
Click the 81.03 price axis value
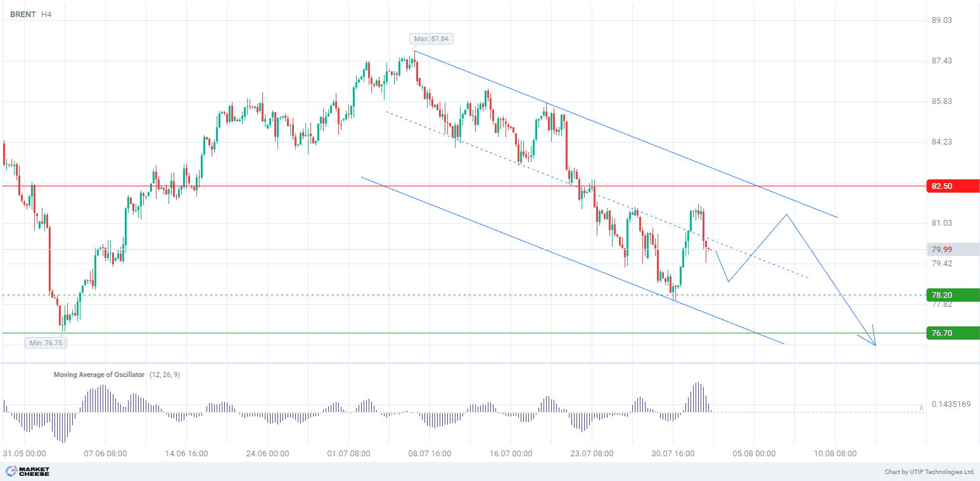pos(942,223)
